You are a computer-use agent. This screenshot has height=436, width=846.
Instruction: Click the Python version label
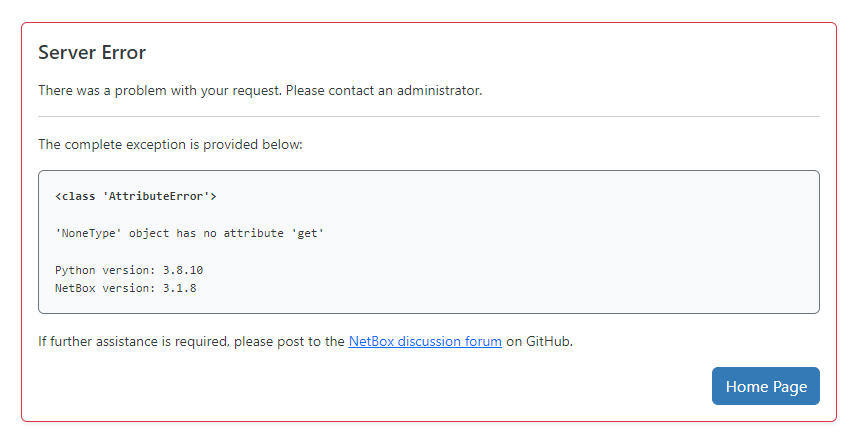click(105, 270)
